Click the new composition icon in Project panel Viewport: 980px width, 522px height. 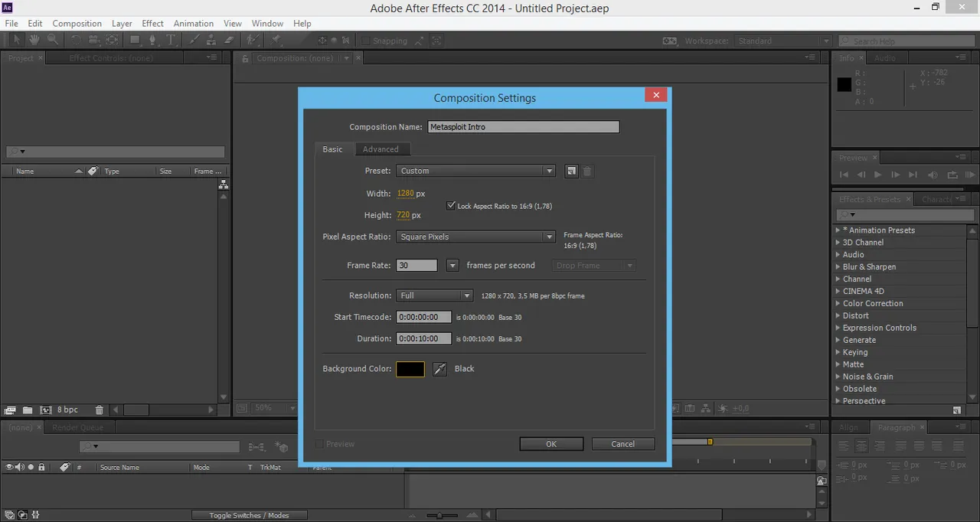click(45, 410)
